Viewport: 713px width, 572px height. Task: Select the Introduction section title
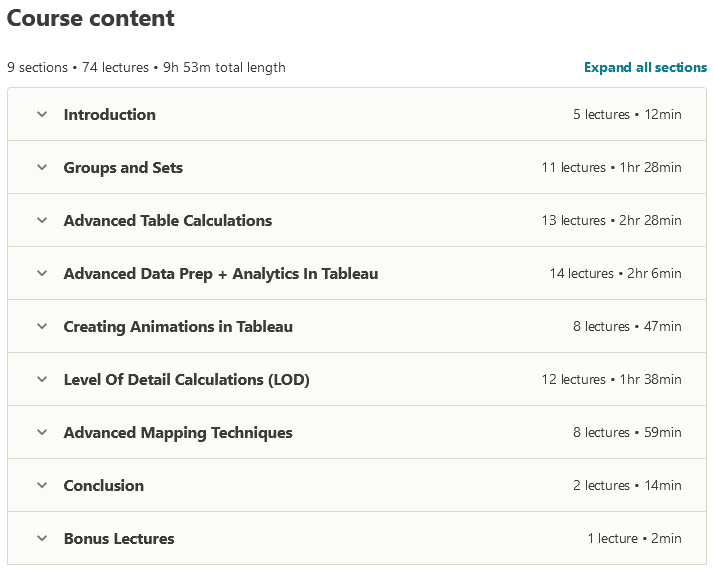(110, 115)
